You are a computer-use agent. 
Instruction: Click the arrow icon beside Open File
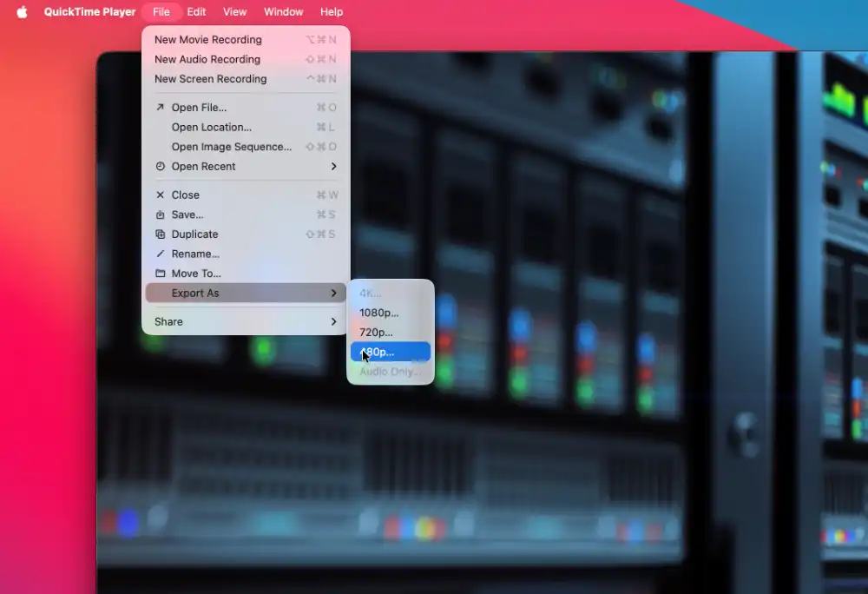(160, 108)
